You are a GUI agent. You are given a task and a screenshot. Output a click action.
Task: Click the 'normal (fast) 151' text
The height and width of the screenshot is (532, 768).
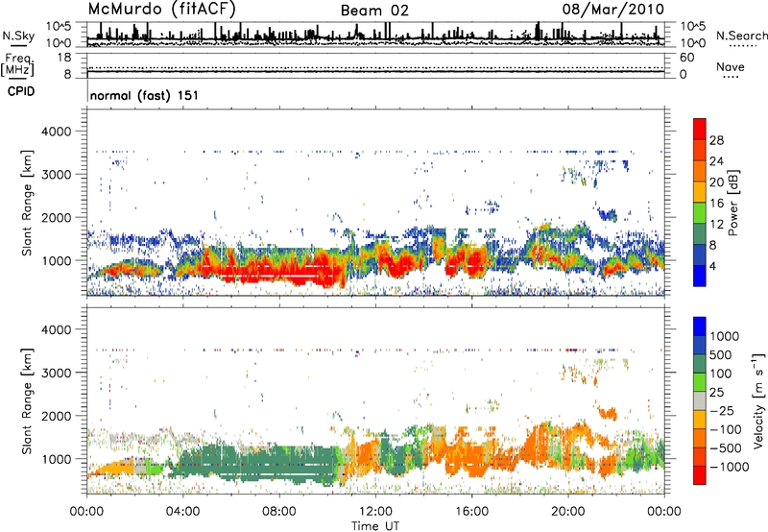(144, 95)
